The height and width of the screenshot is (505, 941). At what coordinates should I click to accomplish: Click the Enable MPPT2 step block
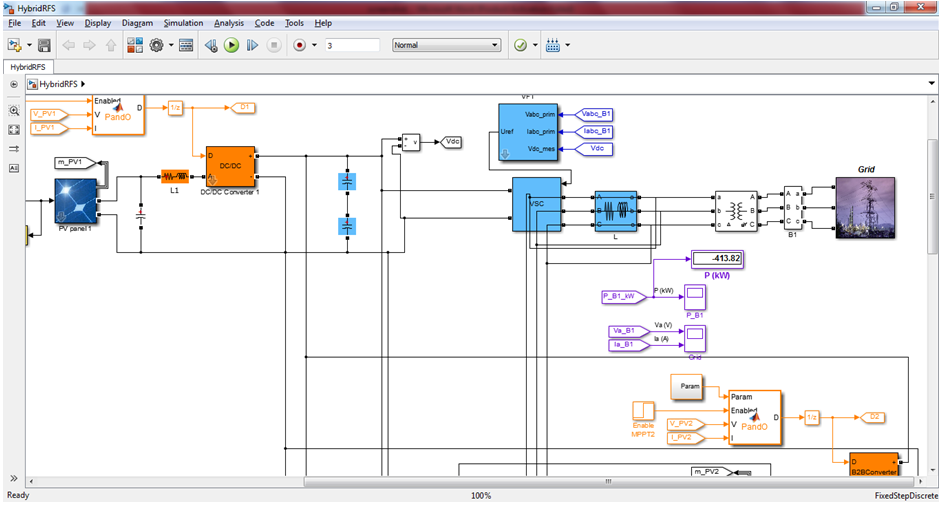pyautogui.click(x=643, y=411)
